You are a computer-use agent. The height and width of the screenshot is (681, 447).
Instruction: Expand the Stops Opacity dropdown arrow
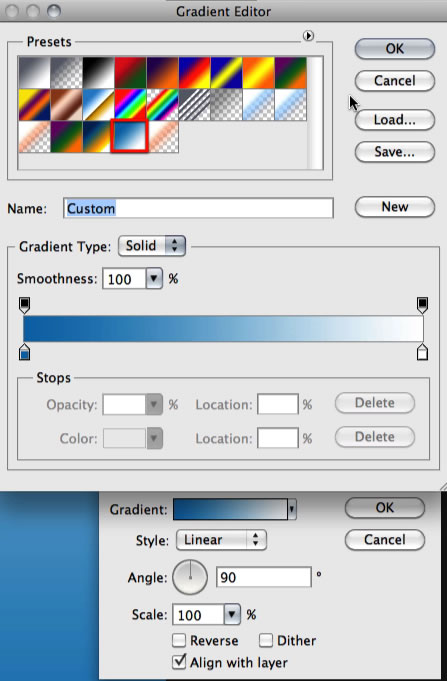click(154, 405)
